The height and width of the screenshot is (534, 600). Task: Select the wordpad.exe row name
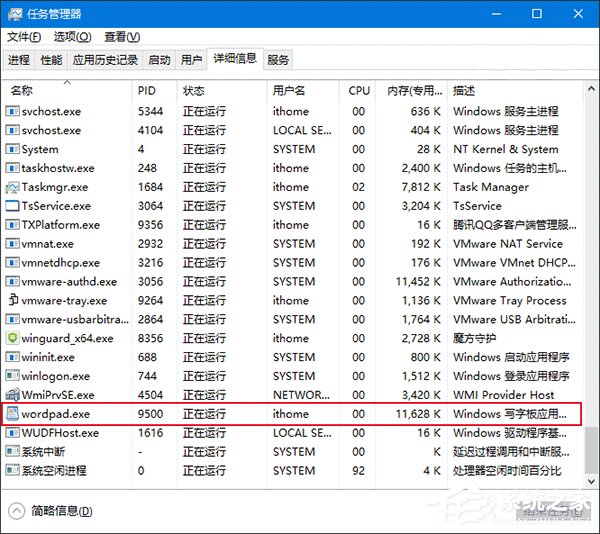(56, 414)
